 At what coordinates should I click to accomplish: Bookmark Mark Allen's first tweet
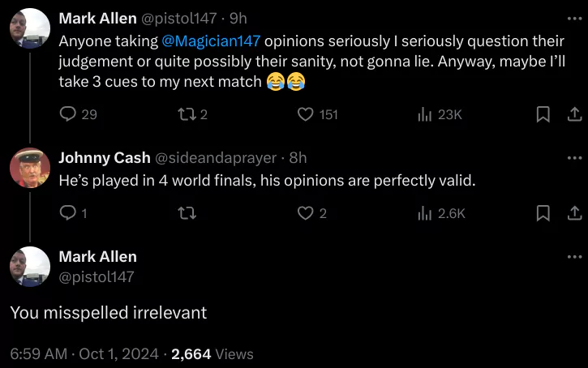click(543, 115)
